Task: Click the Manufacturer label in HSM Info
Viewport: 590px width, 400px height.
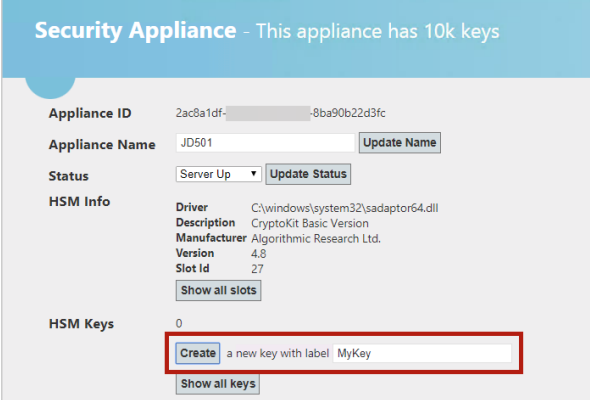Action: (211, 238)
